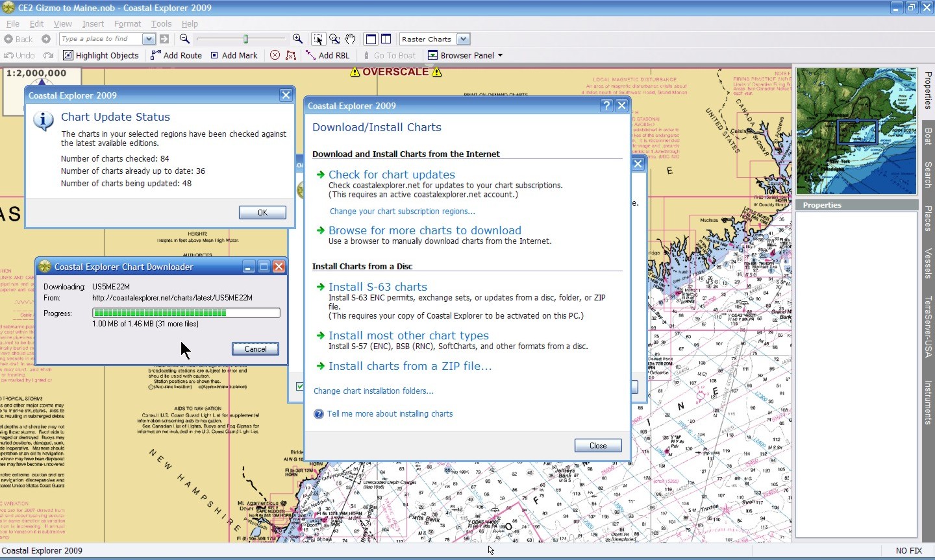Click Add RBL tool
The height and width of the screenshot is (560, 935).
click(328, 55)
